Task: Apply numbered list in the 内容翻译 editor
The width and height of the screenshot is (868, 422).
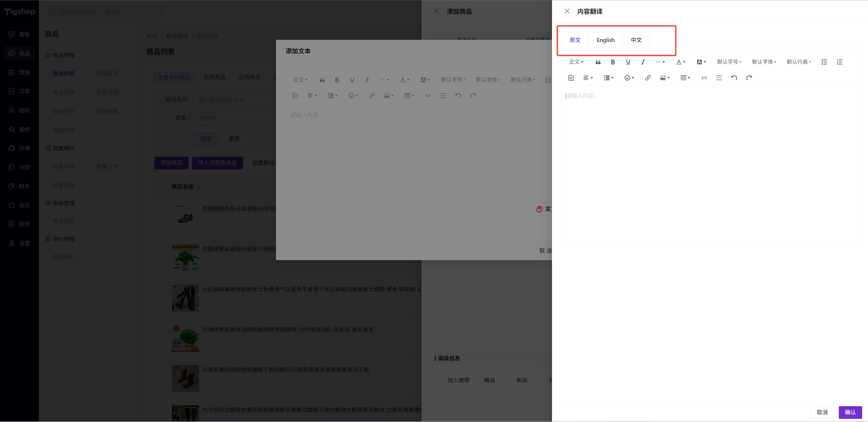Action: pos(839,62)
